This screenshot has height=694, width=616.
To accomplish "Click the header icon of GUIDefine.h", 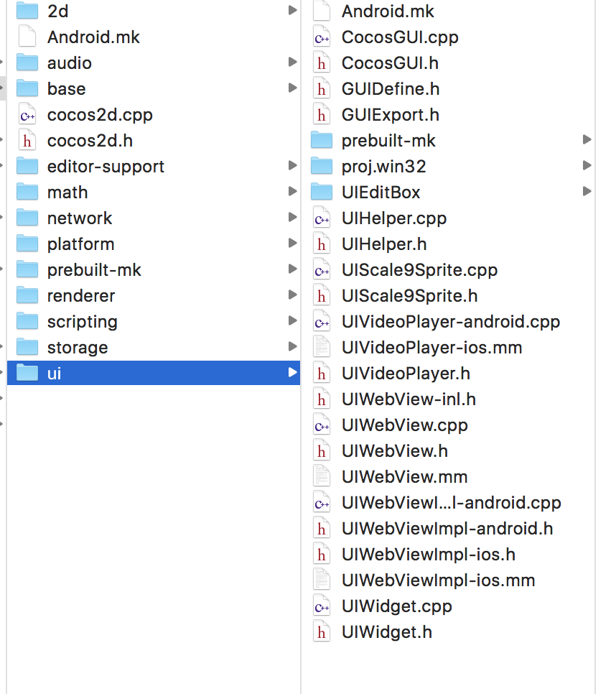I will (x=322, y=88).
